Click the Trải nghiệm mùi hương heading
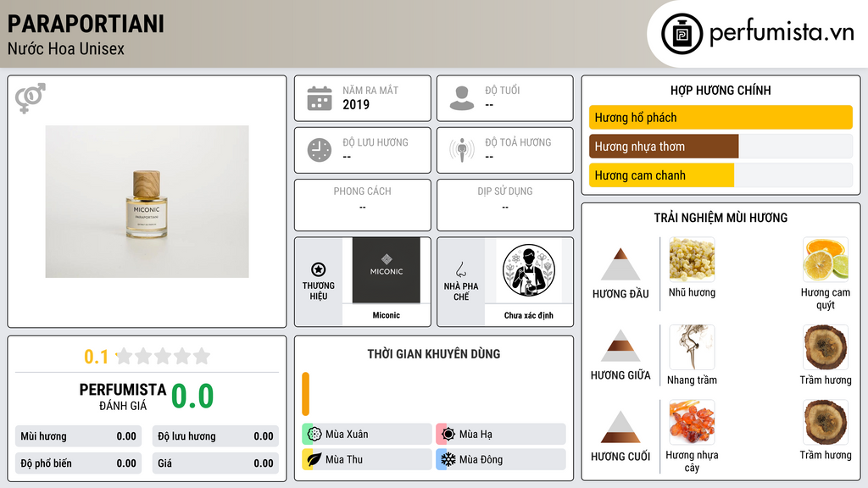The image size is (868, 488). pos(721,218)
